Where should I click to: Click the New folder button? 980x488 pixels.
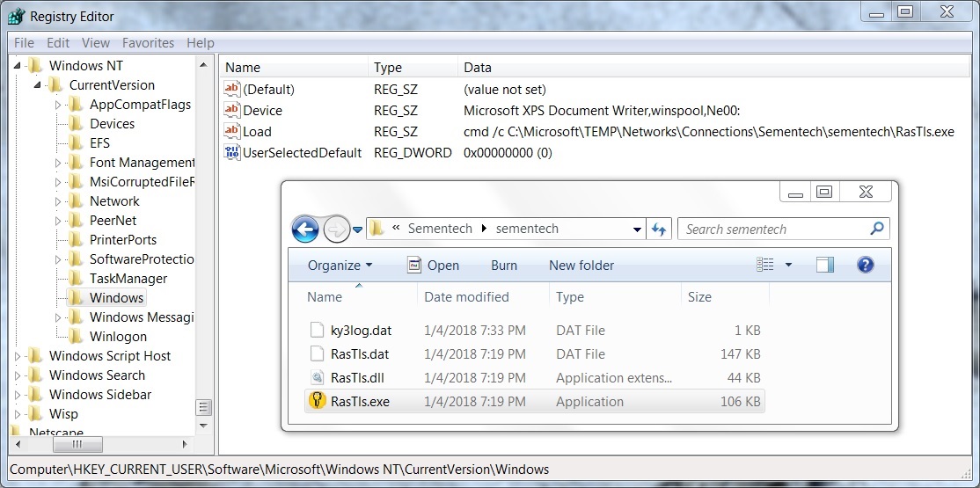pos(581,265)
